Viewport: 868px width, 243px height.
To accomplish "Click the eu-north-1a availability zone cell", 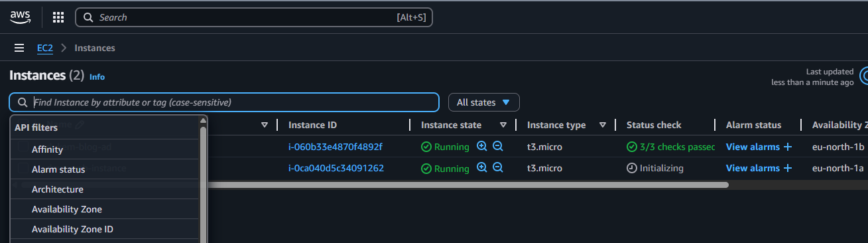I will tap(838, 168).
